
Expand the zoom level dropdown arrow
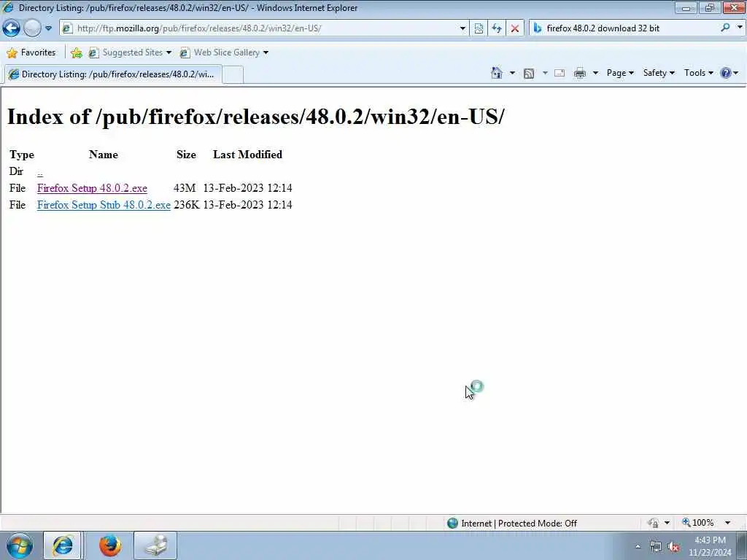tap(728, 523)
